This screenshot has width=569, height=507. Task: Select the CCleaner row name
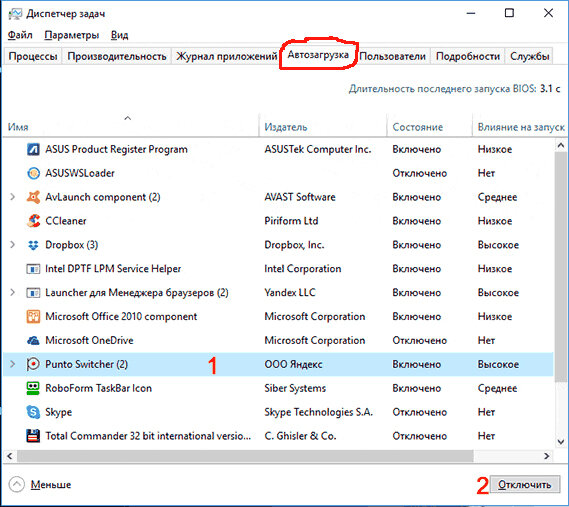(x=66, y=221)
